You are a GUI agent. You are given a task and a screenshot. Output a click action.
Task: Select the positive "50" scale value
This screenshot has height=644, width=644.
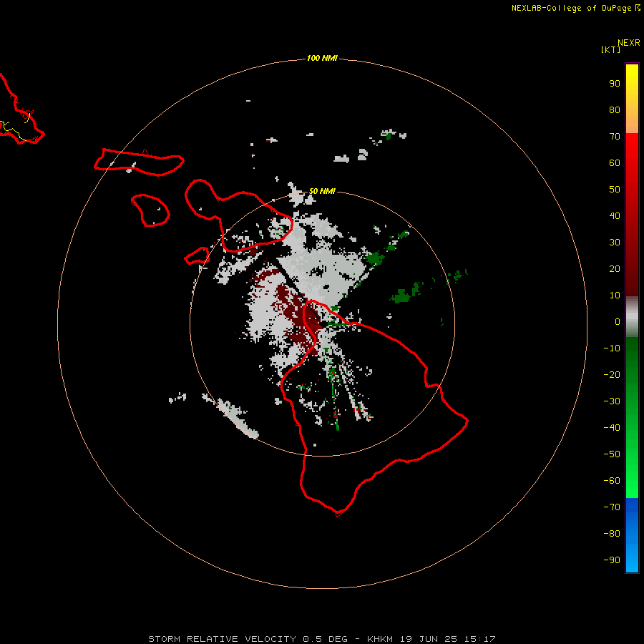pyautogui.click(x=615, y=190)
